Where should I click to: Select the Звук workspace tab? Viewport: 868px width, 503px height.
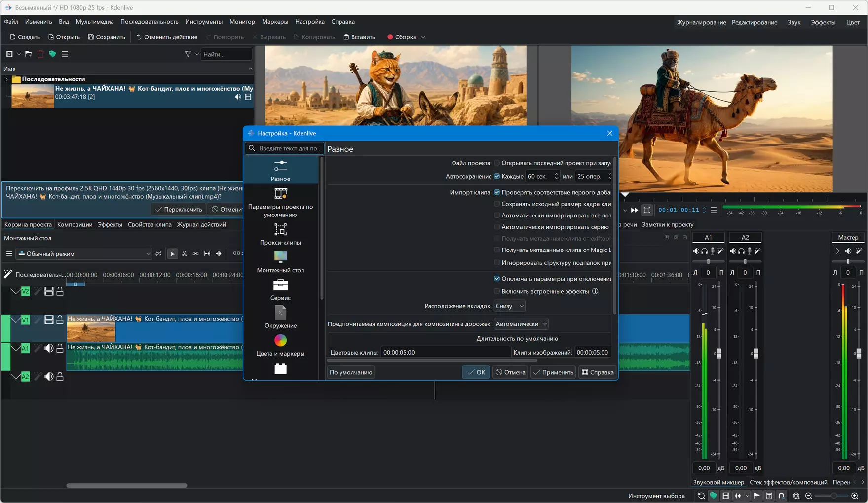pyautogui.click(x=794, y=22)
